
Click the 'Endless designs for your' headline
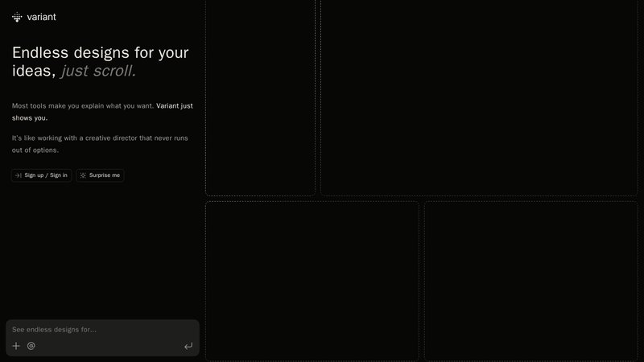point(101,53)
